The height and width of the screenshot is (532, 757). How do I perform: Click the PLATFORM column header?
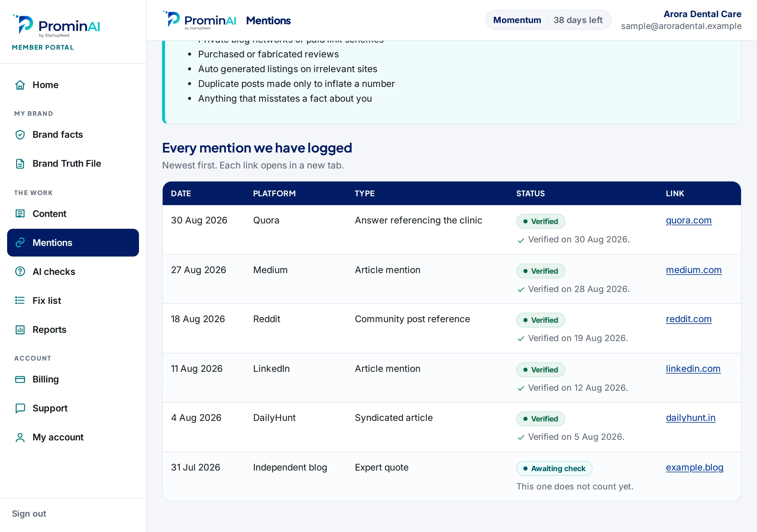click(274, 194)
